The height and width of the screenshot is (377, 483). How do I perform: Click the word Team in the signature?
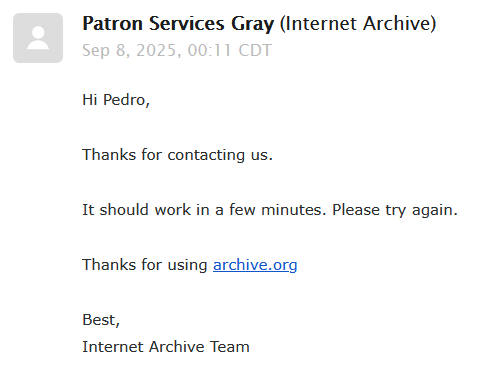tap(229, 347)
